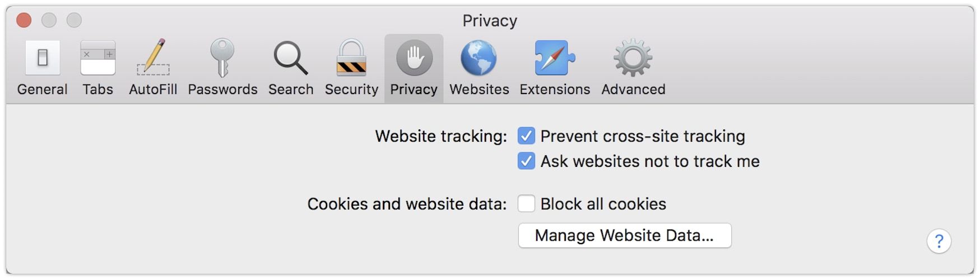Open AutoFill settings with the pencil icon

tap(153, 59)
